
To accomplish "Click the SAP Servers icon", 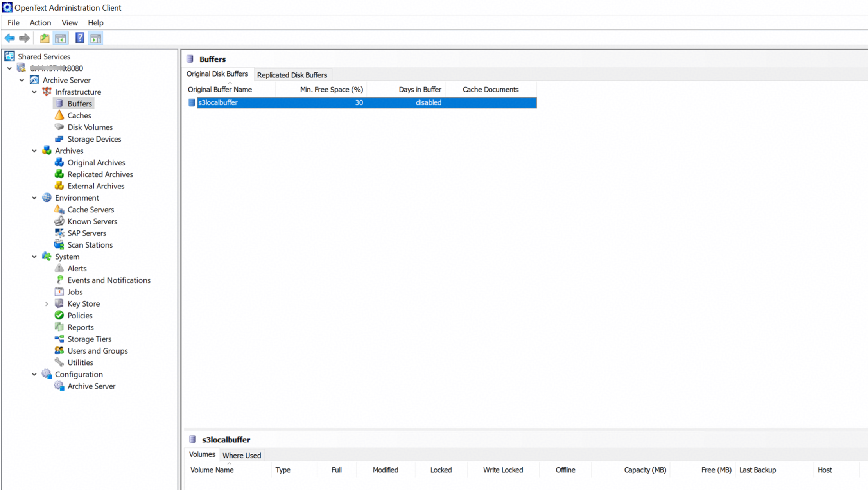I will 59,233.
